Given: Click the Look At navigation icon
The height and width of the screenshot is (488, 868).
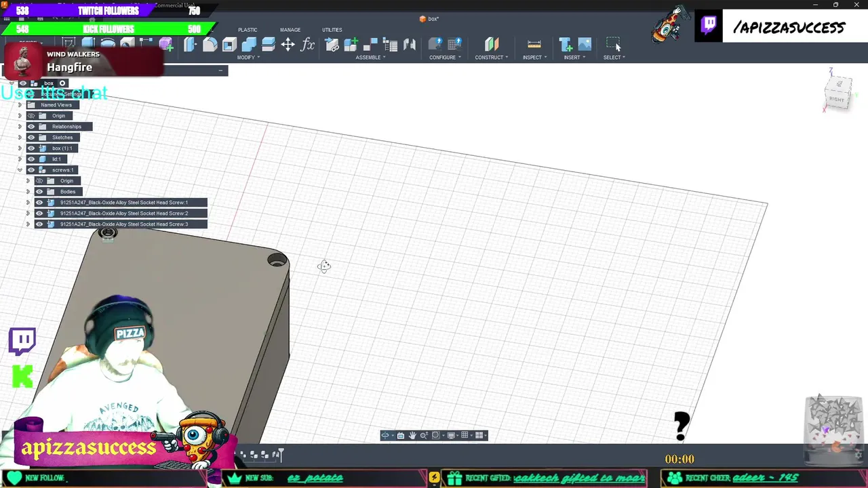Looking at the screenshot, I should 400,435.
